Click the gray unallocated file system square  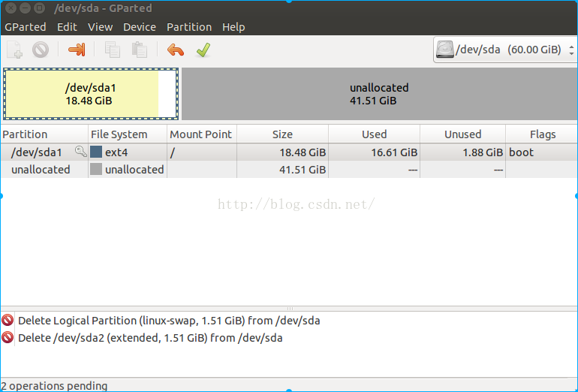click(96, 169)
